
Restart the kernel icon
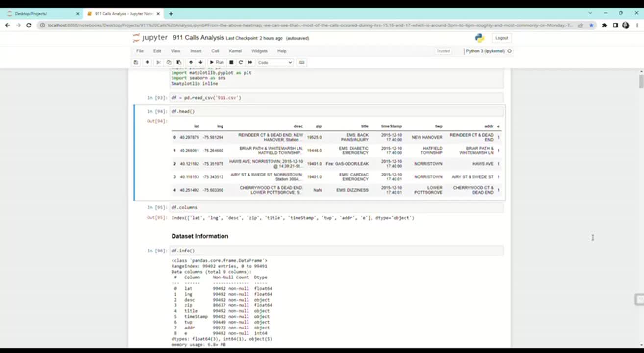241,62
